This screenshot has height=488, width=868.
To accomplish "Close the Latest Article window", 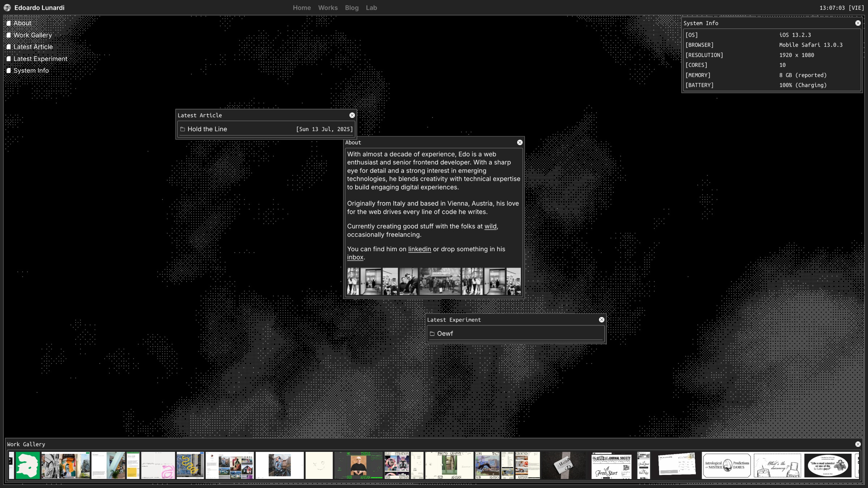I will [352, 115].
